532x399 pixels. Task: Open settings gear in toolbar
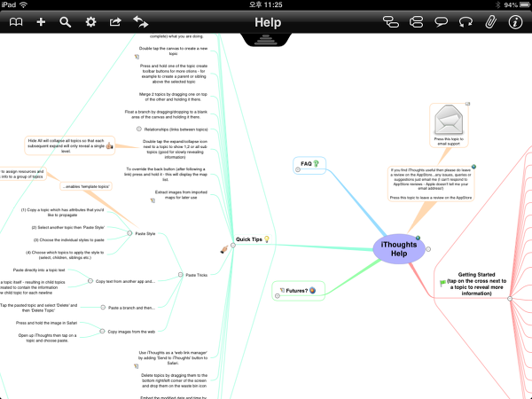point(90,22)
